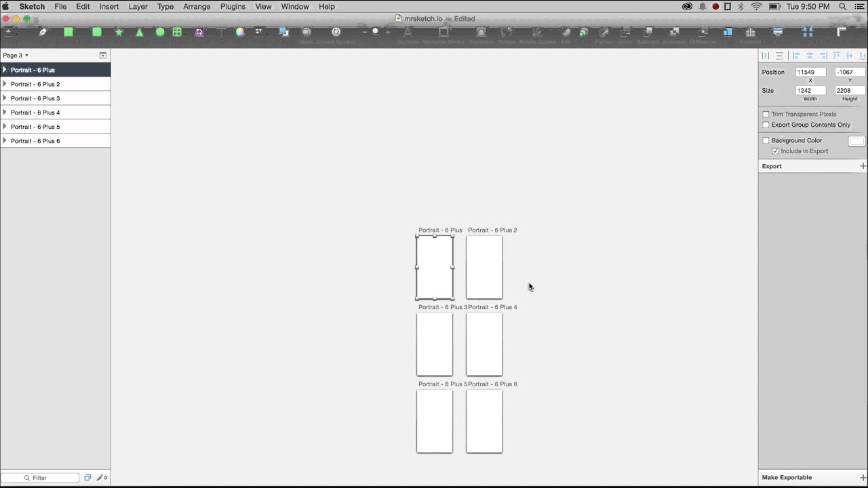Image resolution: width=868 pixels, height=488 pixels.
Task: Open the Insert menu
Action: pyautogui.click(x=109, y=6)
